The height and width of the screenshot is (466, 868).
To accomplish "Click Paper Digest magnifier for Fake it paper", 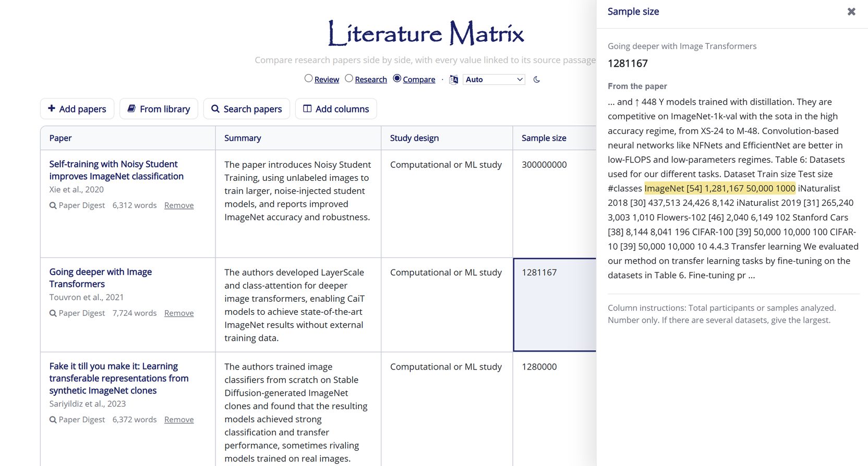I will point(53,420).
